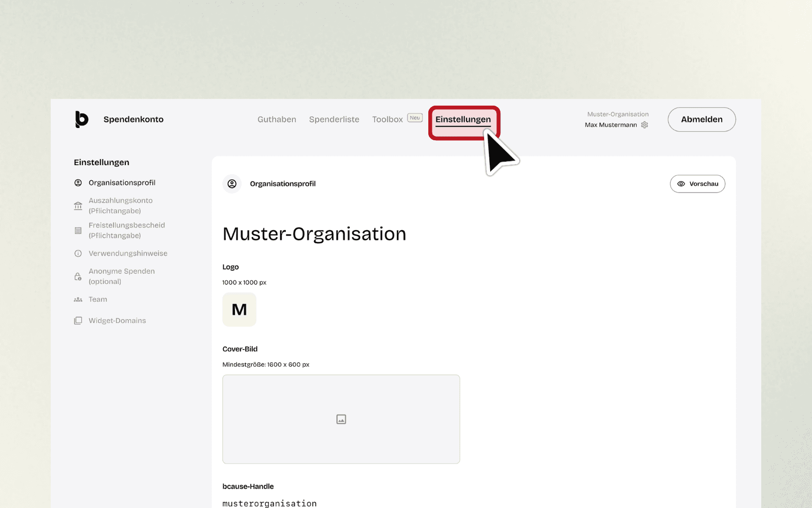Open the Spendenkonto home link

[x=133, y=119]
